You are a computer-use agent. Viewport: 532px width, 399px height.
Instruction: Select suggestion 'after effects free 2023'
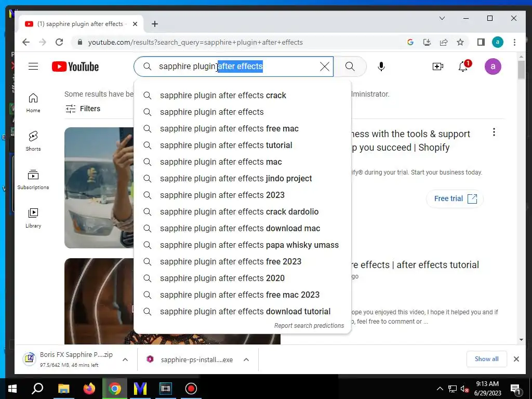tap(242, 262)
